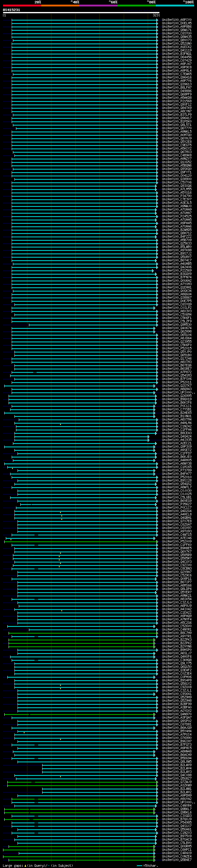The image size is (197, 868).
Task: Select the label UniRef100_Q4CX88
Action: 177,775
